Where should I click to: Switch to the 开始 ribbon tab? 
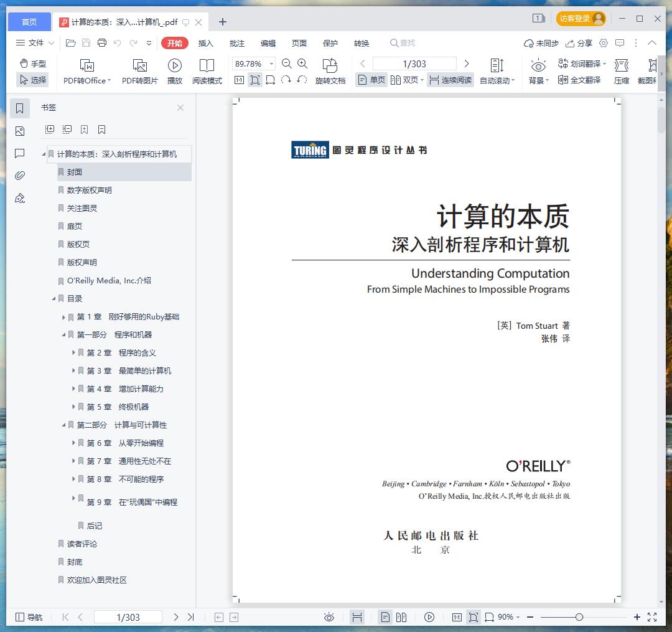tap(175, 43)
